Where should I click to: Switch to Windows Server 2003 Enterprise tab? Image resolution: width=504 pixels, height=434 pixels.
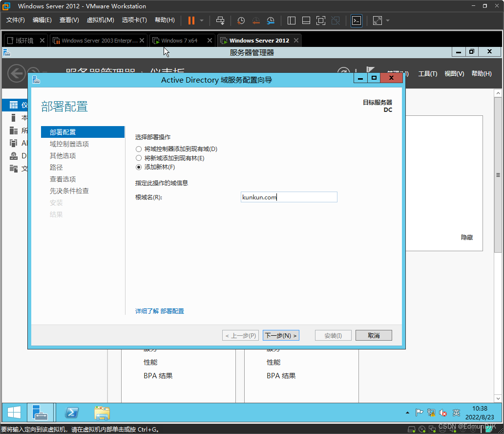pyautogui.click(x=99, y=41)
